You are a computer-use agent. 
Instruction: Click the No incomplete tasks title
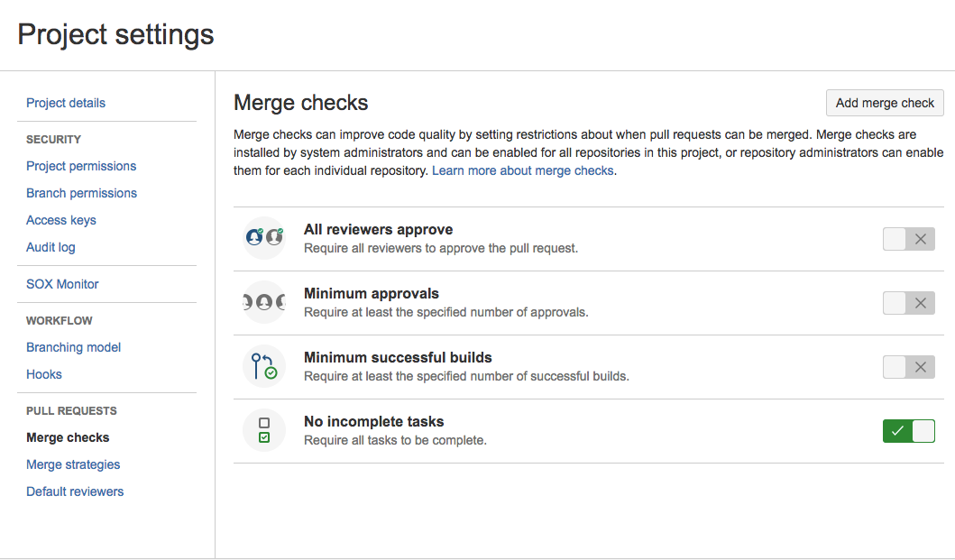[x=374, y=422]
